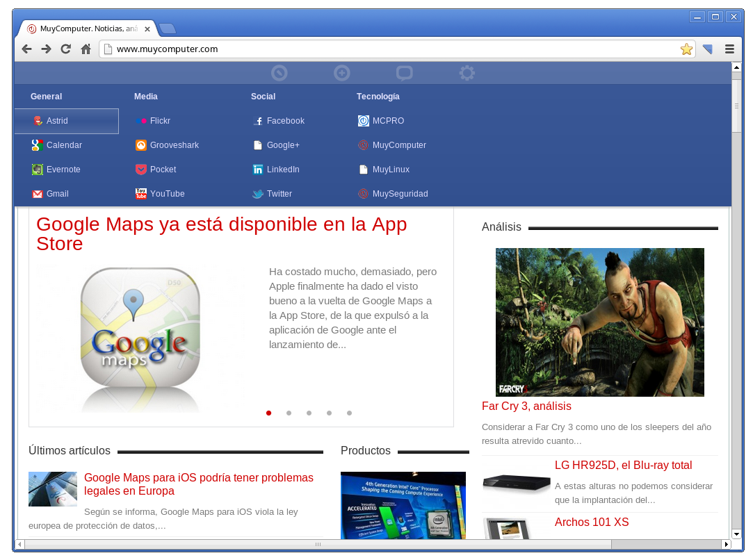Open the YouTube shortcut in Media
Screen dimensions: 753x560
(x=167, y=194)
